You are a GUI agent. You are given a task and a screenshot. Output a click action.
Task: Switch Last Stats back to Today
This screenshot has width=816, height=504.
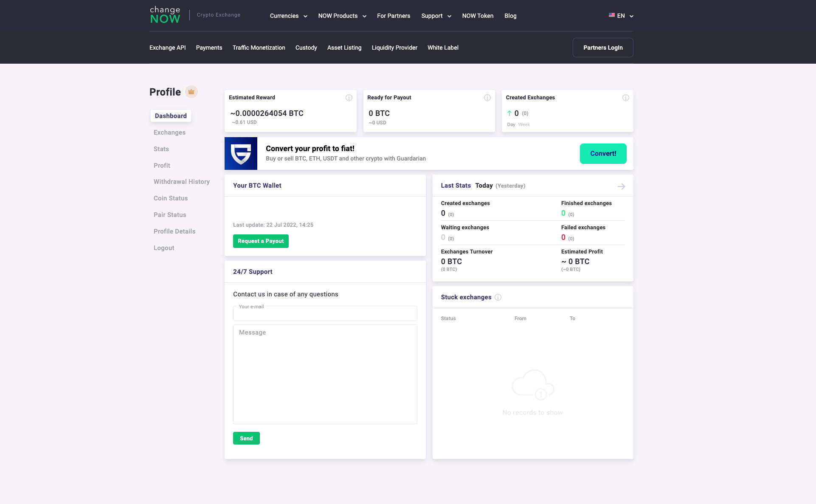tap(484, 186)
